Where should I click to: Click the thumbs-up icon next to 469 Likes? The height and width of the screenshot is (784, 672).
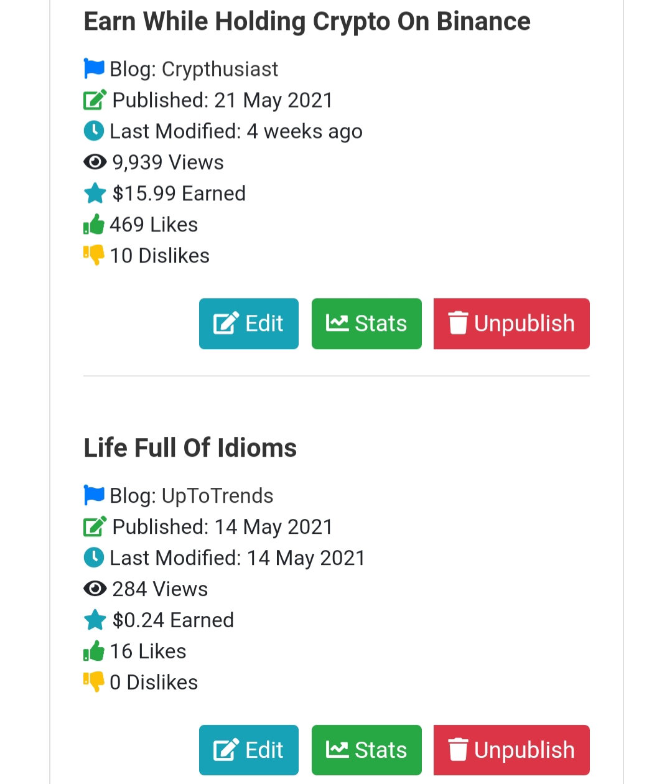point(94,224)
